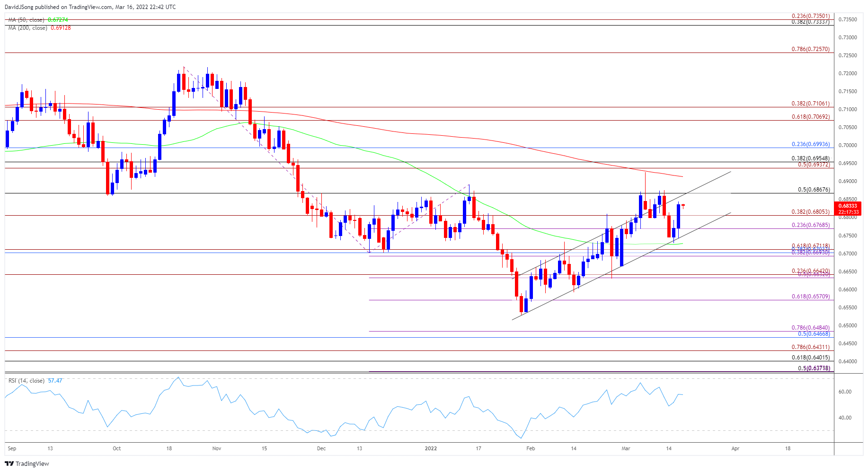
Task: Select the 0.382(0.68053) retracement label
Action: [x=810, y=212]
